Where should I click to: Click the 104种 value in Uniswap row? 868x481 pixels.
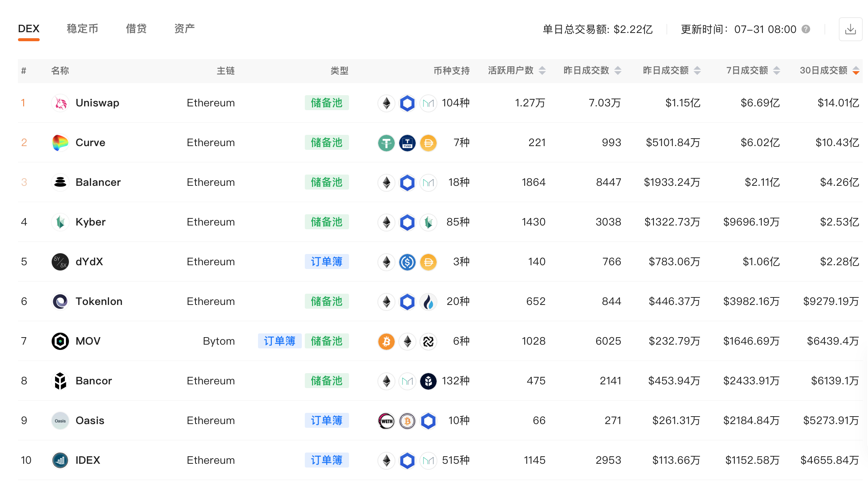tap(456, 103)
